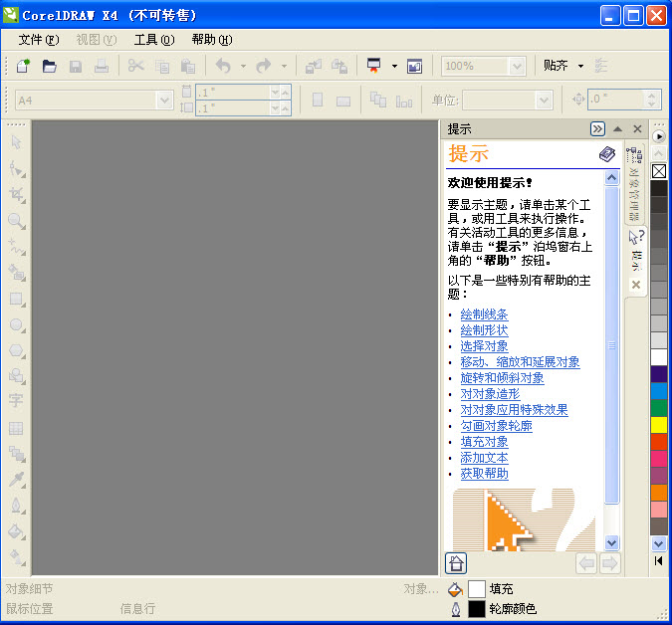Click the help book icon in hints panel
Viewport: 672px width, 625px height.
(x=606, y=154)
